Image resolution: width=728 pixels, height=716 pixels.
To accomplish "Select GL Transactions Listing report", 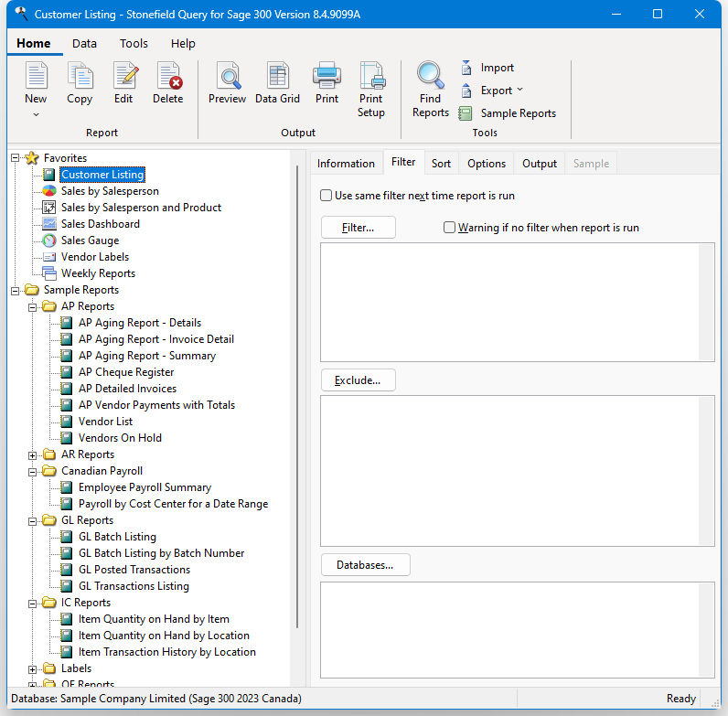I will click(134, 586).
